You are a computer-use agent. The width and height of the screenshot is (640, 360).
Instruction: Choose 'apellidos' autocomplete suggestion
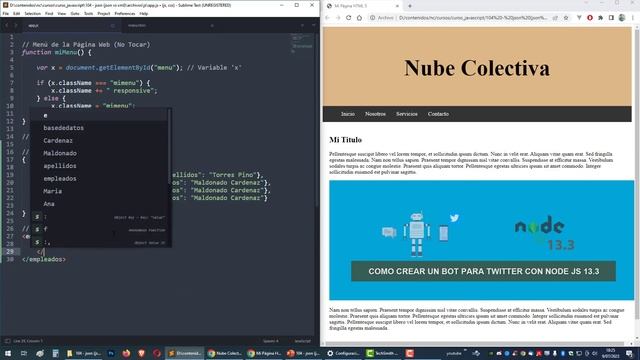click(100, 166)
